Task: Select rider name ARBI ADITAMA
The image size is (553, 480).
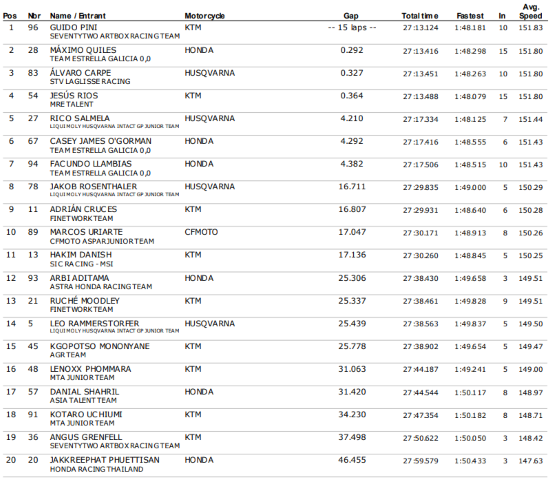Action: pyautogui.click(x=79, y=278)
